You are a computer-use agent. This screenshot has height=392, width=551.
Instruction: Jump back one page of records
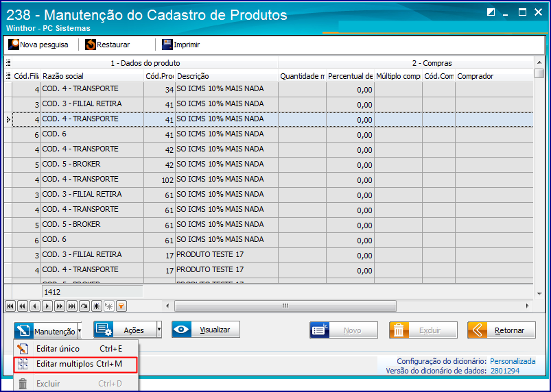[23, 306]
